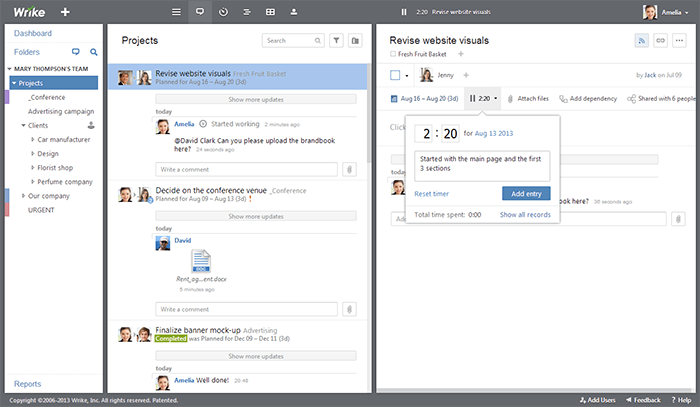
Task: Switch to the Gantt timeline view icon
Action: 246,12
